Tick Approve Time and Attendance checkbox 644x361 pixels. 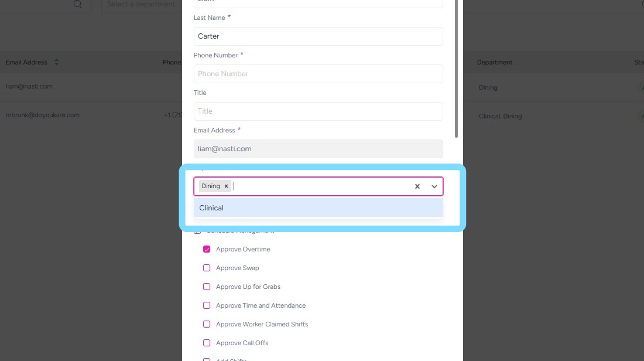coord(207,305)
